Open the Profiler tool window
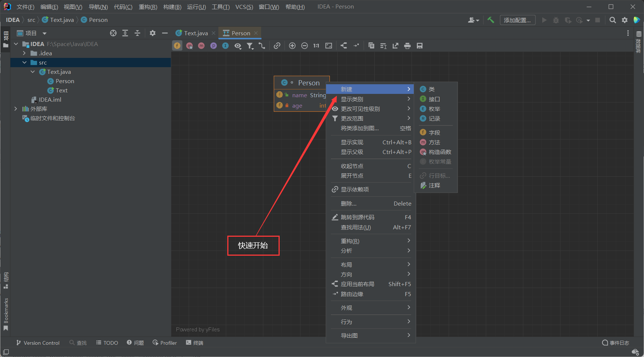Screen dimensions: 644x357 click(x=165, y=343)
